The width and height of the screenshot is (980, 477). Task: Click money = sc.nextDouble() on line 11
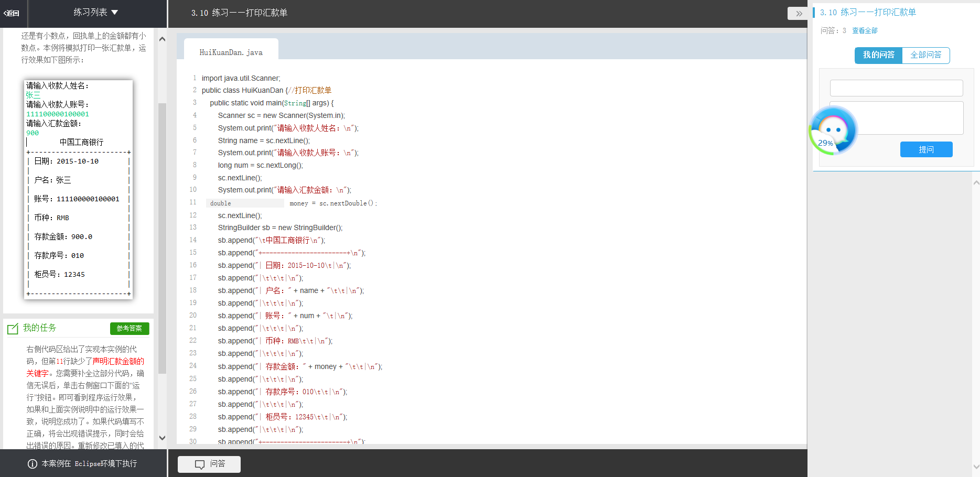point(333,203)
